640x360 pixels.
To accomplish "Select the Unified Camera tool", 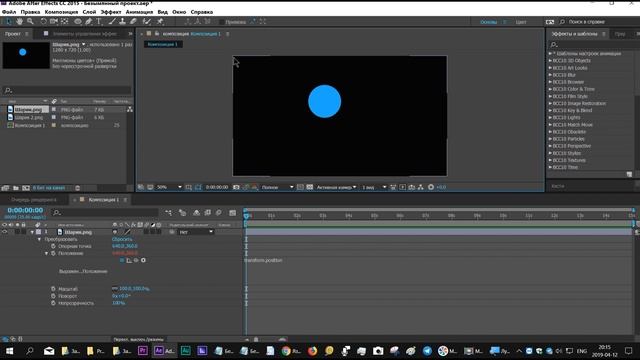I will [x=54, y=21].
